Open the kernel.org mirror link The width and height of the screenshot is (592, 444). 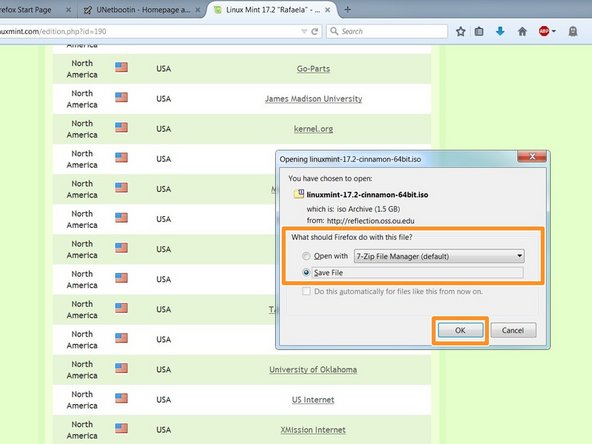313,129
